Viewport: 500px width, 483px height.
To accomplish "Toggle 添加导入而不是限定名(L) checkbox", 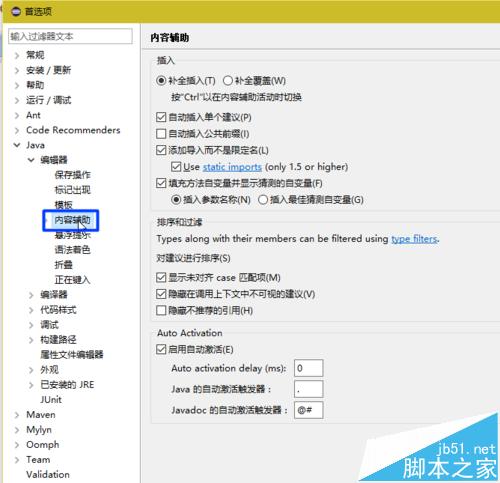I will click(161, 150).
